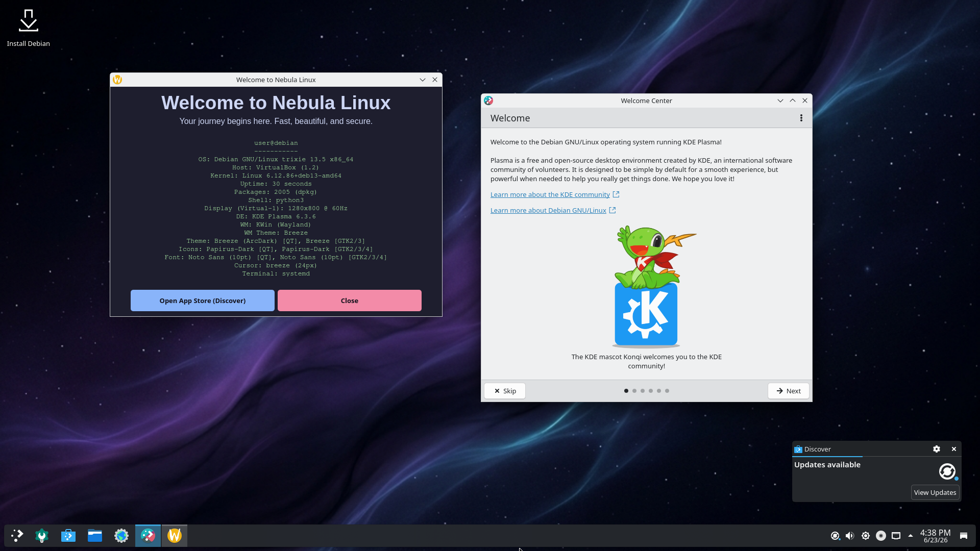This screenshot has height=551, width=980.
Task: Click the pink Close button
Action: click(350, 300)
